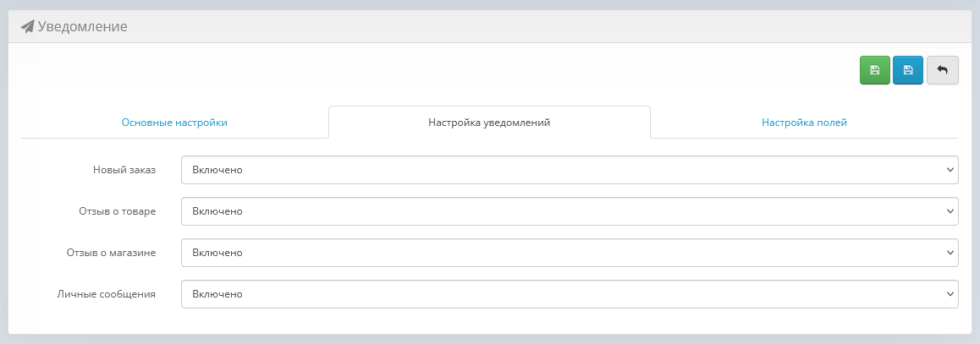Screen dimensions: 980x344
Task: Switch to the Основные настройки tab
Action: tap(174, 123)
